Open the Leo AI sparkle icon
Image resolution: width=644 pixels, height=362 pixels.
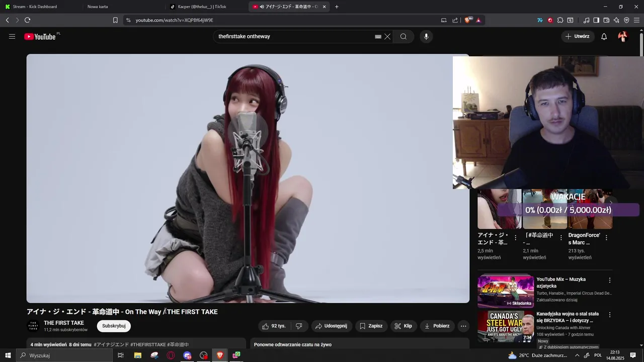point(616,20)
